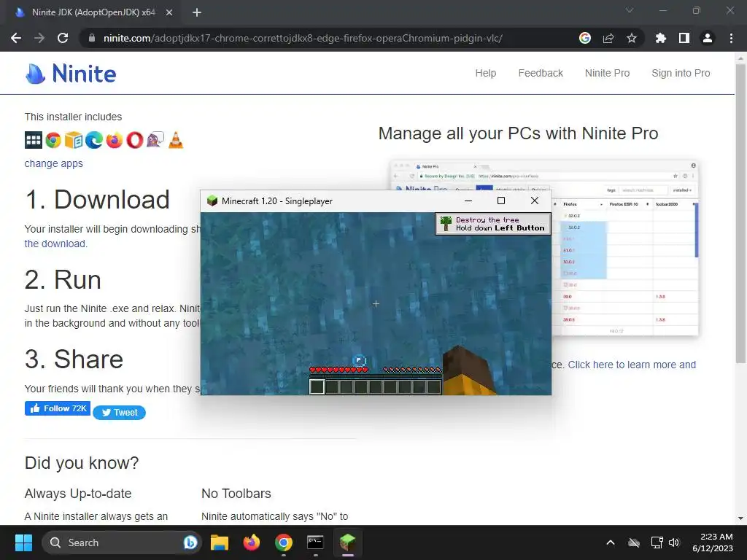
Task: Click the network icon in the system tray
Action: (657, 542)
